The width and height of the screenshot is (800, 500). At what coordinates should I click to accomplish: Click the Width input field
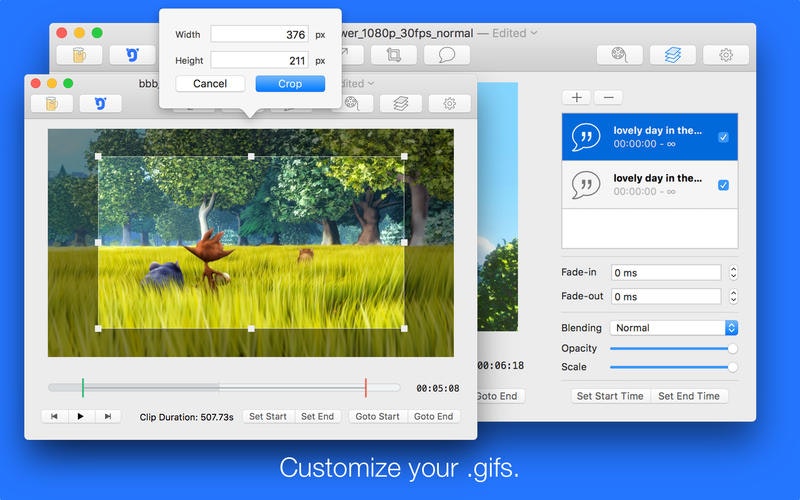click(x=260, y=34)
